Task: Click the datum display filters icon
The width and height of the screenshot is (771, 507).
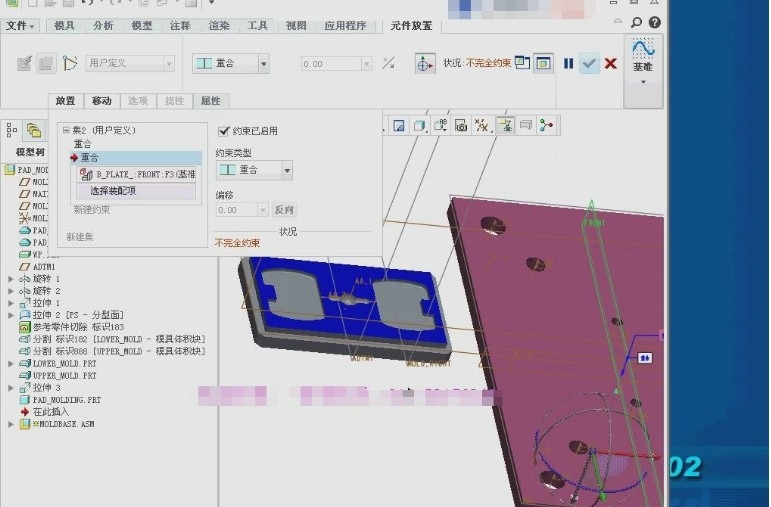Action: tap(482, 126)
